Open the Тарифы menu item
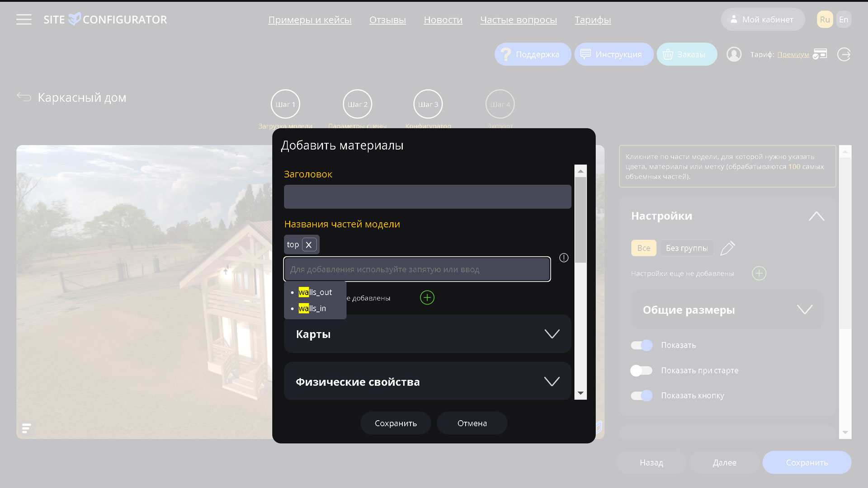868x488 pixels. [593, 20]
